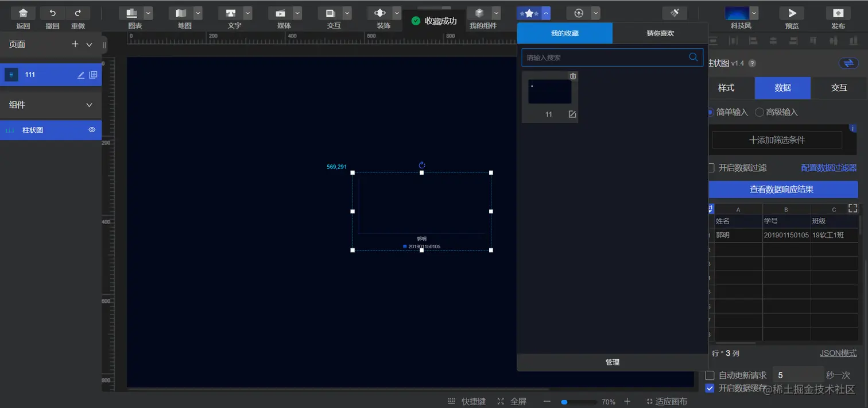Delete favorite item 11 with trash icon
868x408 pixels.
click(572, 76)
